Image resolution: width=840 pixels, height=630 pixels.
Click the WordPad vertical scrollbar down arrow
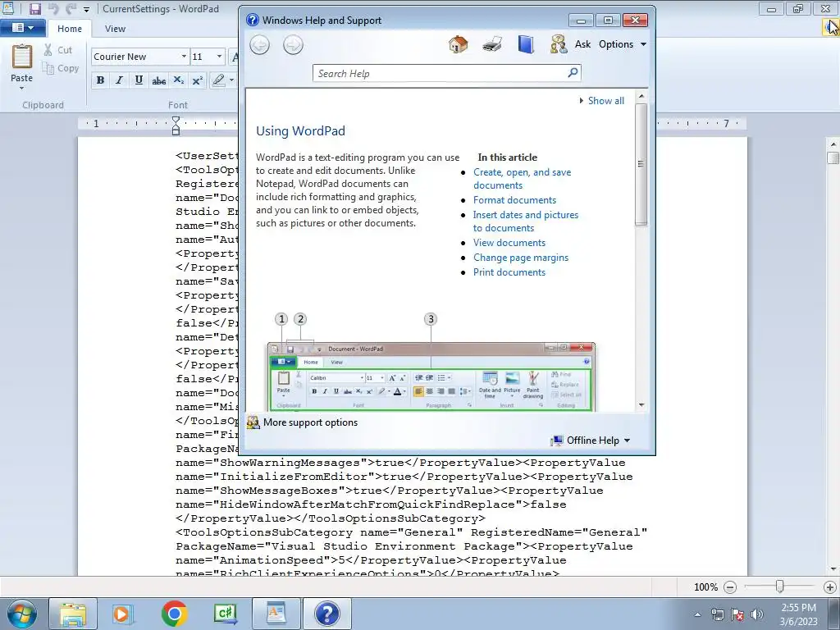click(833, 569)
